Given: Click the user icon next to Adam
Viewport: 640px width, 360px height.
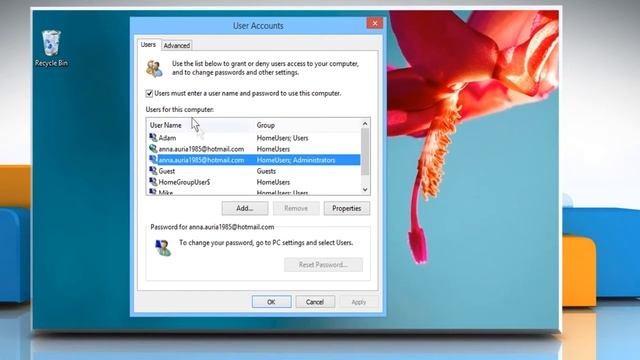Looking at the screenshot, I should pos(153,138).
